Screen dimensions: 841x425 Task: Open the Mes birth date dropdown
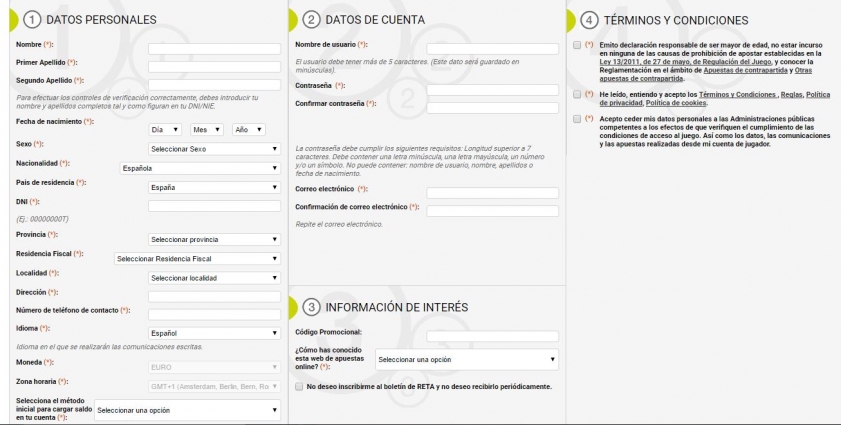(x=206, y=130)
